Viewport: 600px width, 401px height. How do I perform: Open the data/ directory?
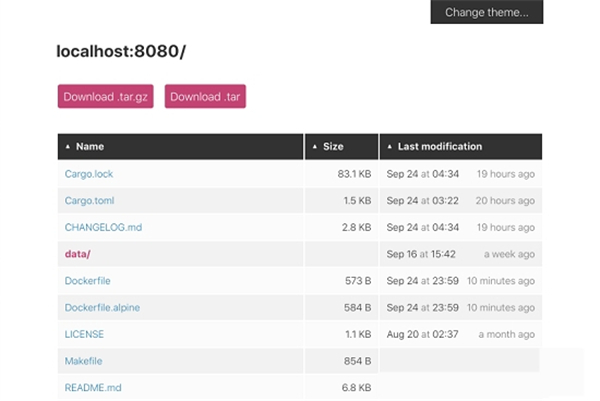[77, 255]
